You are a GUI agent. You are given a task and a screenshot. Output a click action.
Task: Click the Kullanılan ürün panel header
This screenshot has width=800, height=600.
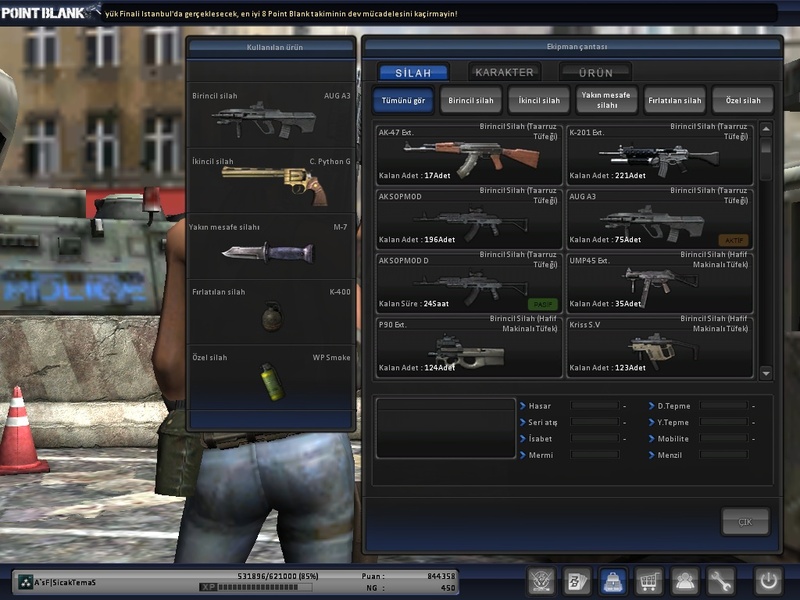coord(271,47)
